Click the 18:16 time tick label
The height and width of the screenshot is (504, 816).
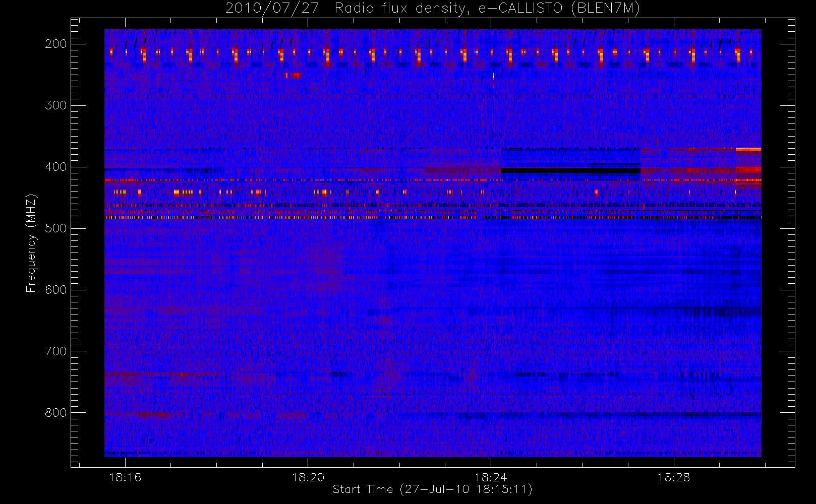(125, 477)
